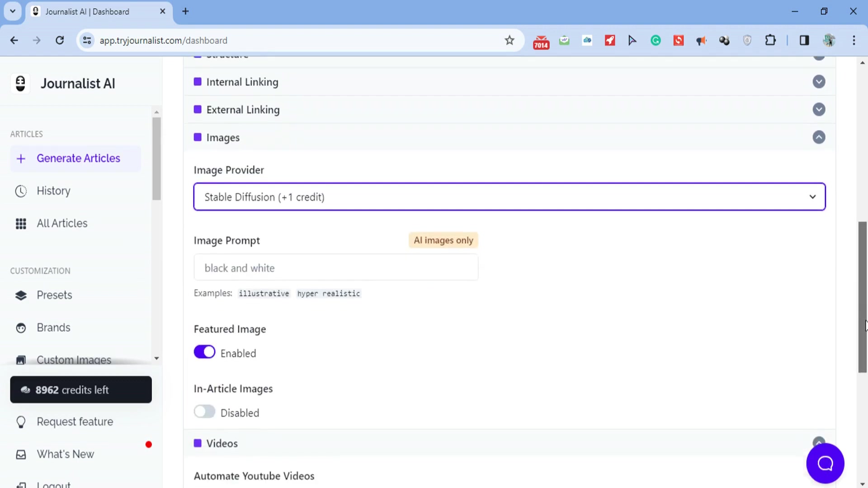The height and width of the screenshot is (488, 868).
Task: Open the Chrome profile avatar
Action: [829, 40]
